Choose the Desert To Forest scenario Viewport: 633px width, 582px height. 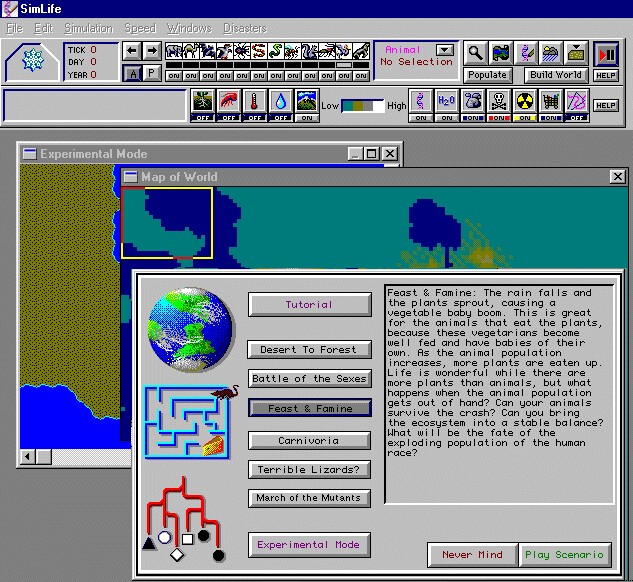[309, 350]
